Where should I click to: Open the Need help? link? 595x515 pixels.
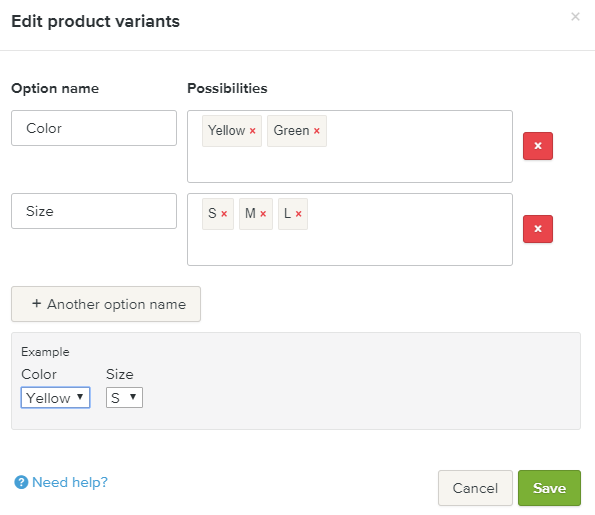[x=70, y=482]
